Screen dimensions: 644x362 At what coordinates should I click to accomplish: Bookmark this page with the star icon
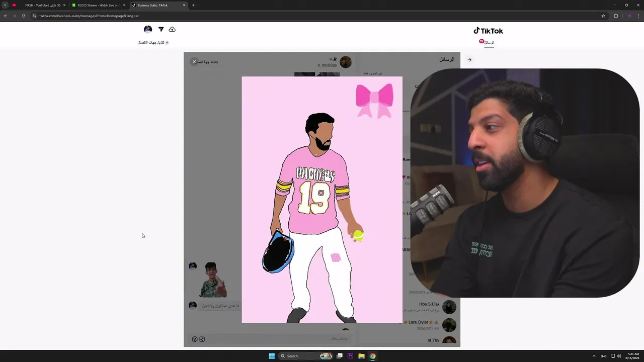(603, 16)
